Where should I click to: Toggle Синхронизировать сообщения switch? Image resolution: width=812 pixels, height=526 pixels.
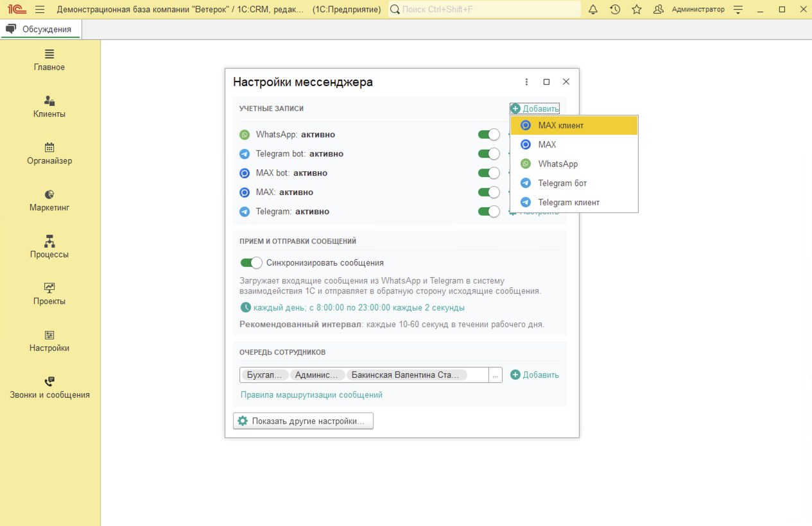(251, 263)
